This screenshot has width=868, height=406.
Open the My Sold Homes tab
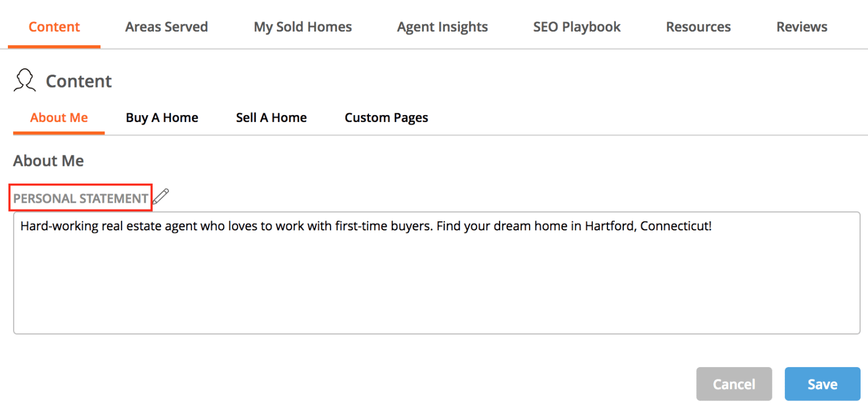click(x=303, y=27)
